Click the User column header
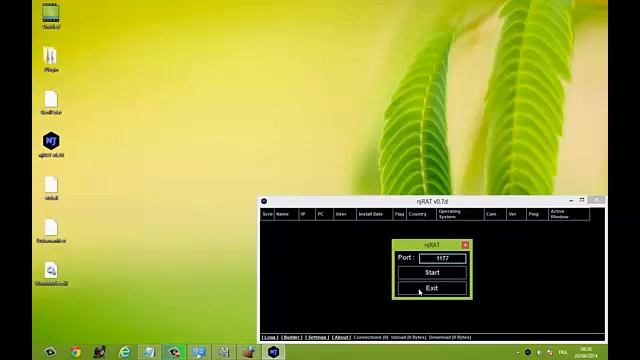Screen dimensions: 640x360 [x=345, y=214]
